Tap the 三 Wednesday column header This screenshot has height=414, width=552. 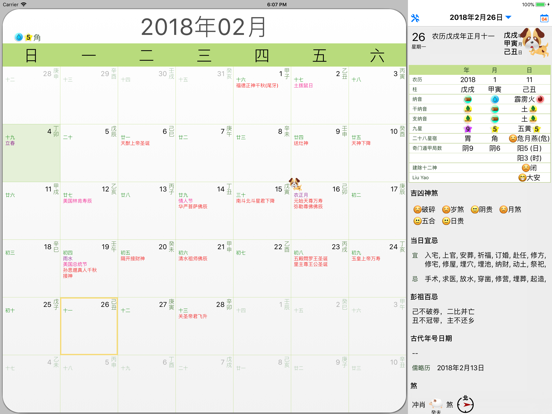[x=204, y=56]
